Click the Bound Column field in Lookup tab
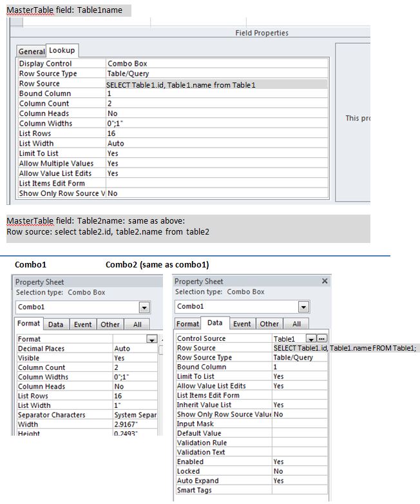The image size is (420, 504). click(217, 93)
